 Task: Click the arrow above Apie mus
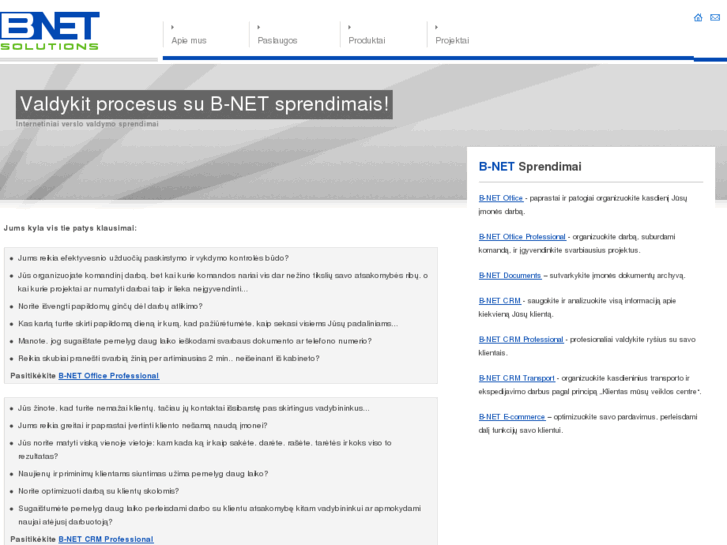tap(172, 27)
